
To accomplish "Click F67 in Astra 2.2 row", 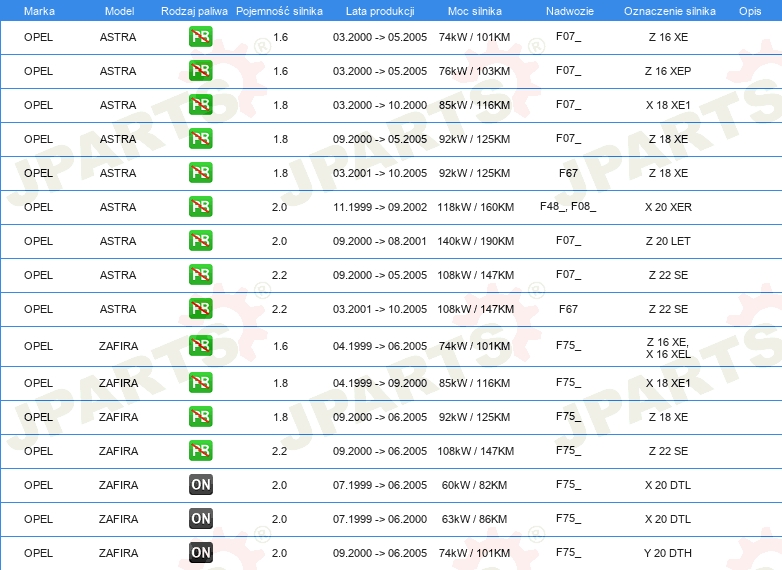I will (x=568, y=309).
